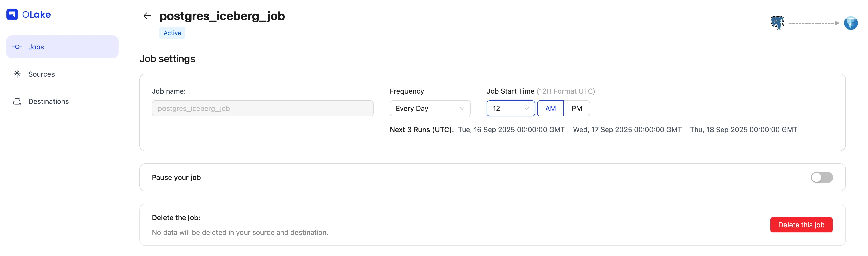
Task: Click the PostgreSQL elephant source icon
Action: [x=777, y=23]
